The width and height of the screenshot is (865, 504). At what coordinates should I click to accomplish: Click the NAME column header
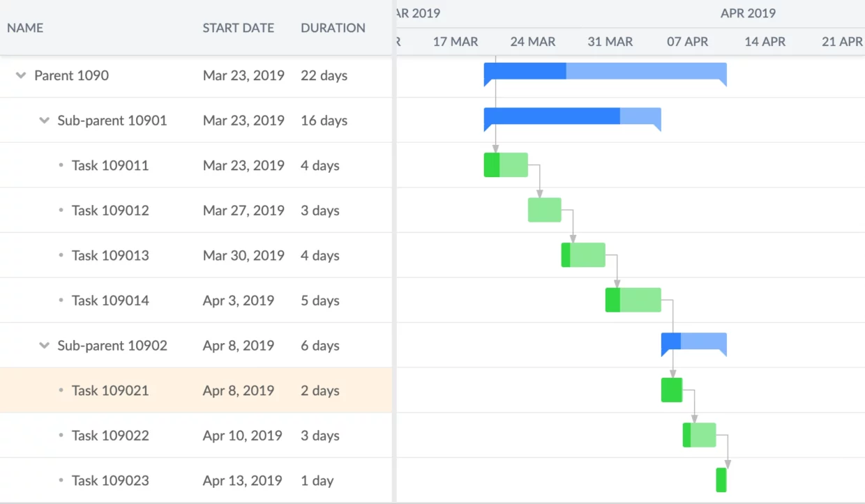(25, 28)
